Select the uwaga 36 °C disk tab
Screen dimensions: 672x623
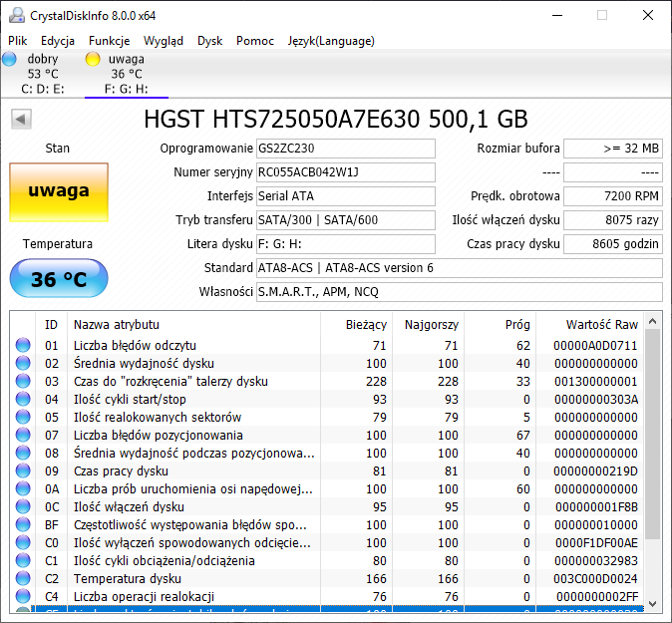(x=127, y=74)
